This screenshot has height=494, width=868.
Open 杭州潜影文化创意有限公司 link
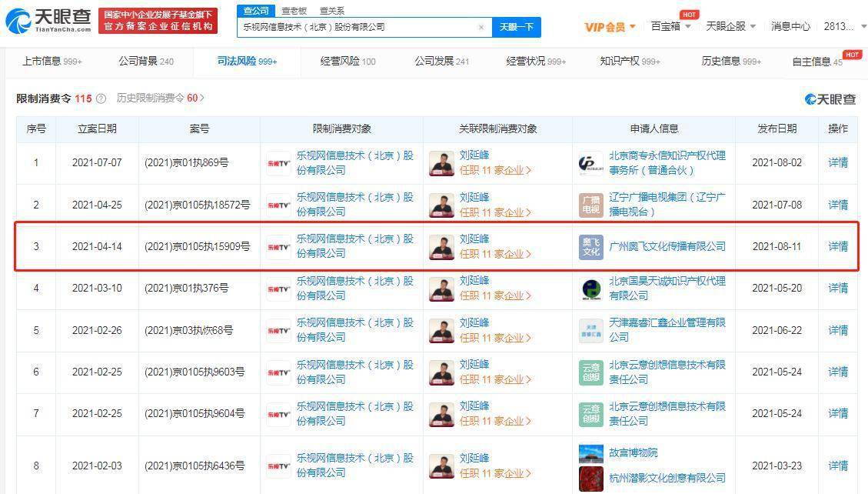click(667, 478)
